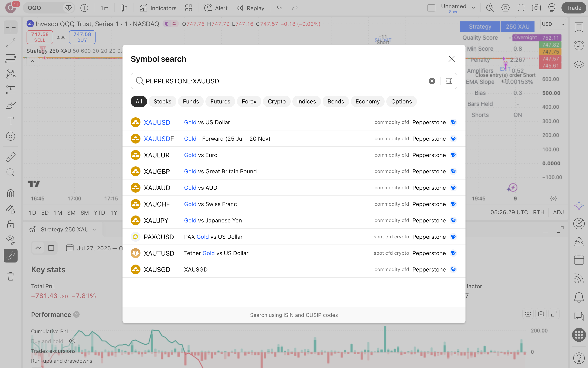
Task: Expand the Strategy 250 XAU dropdown
Action: (95, 230)
